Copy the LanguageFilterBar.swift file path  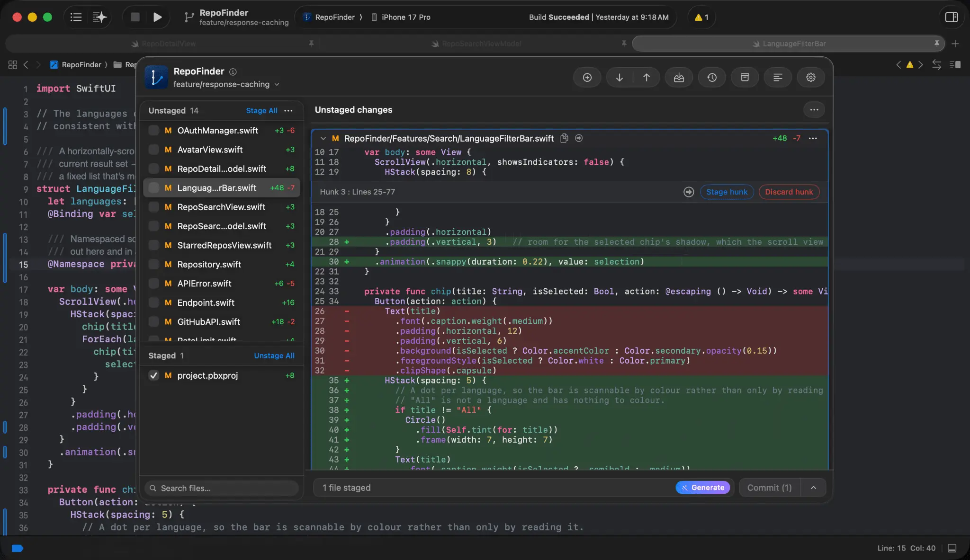pyautogui.click(x=564, y=138)
